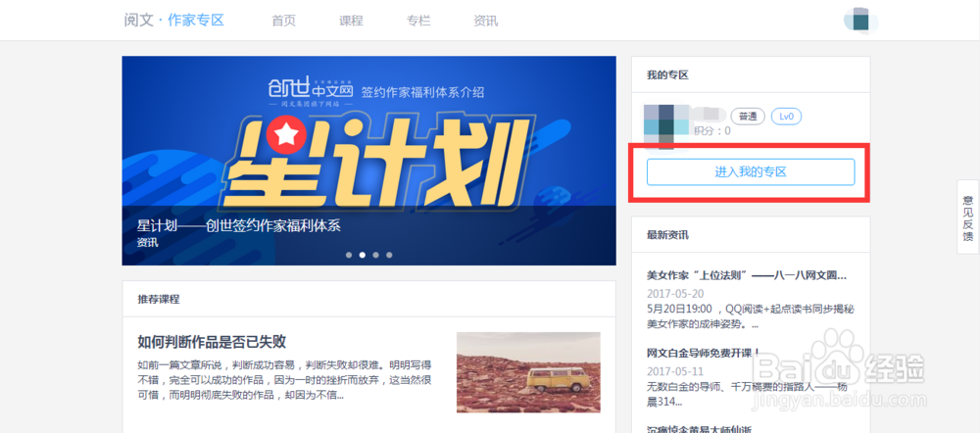Open the 资讯 navigation tab
The width and height of the screenshot is (980, 433).
click(486, 21)
